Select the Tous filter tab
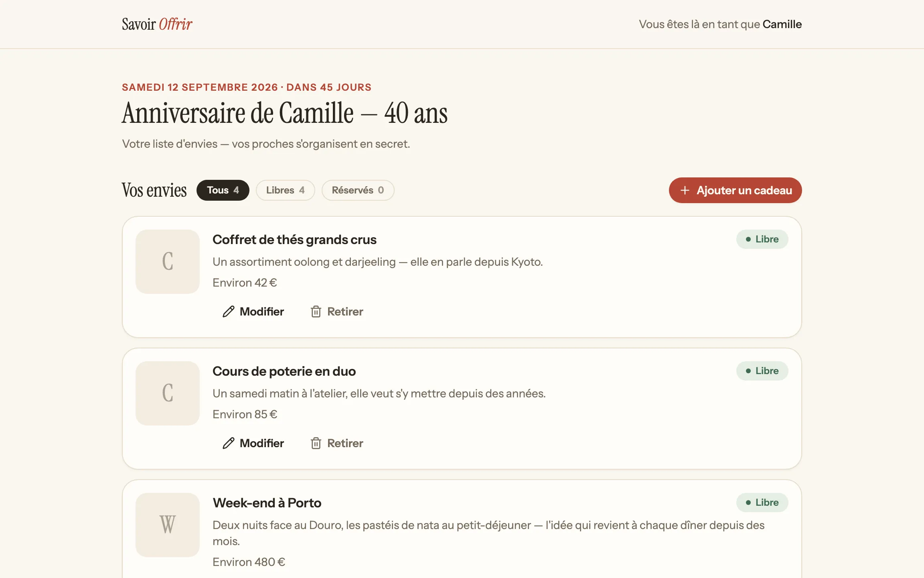This screenshot has width=924, height=578. pos(223,190)
